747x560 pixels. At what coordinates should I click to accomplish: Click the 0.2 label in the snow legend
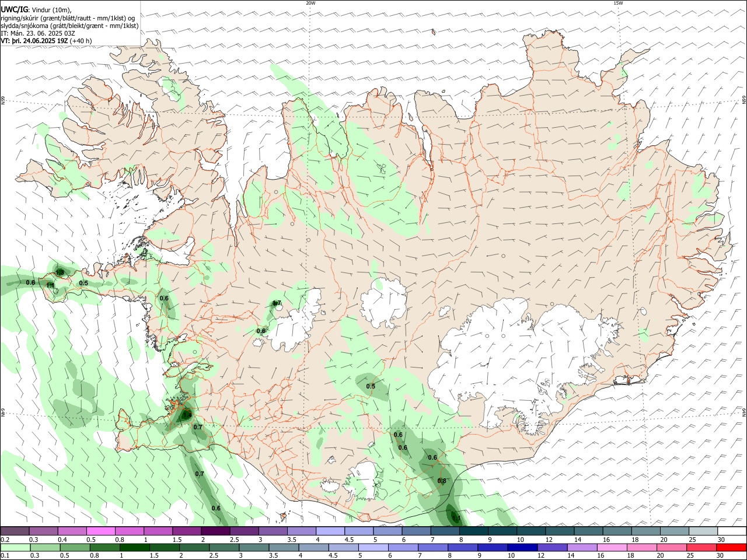click(5, 540)
